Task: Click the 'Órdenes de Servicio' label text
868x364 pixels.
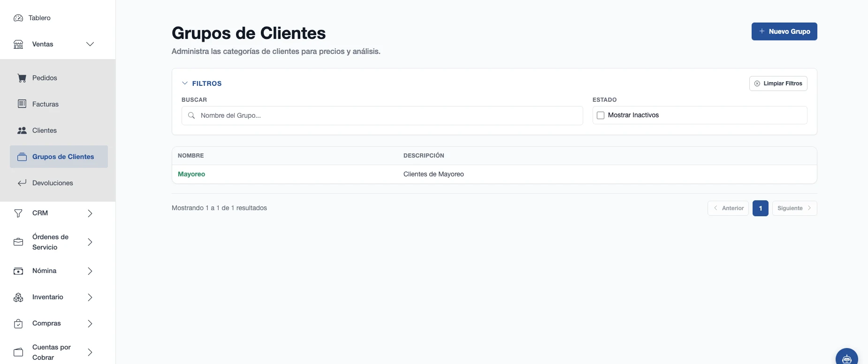Action: [x=50, y=242]
